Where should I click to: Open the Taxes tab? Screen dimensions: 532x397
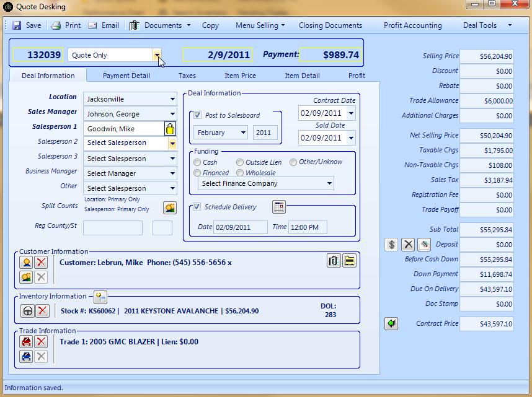tap(187, 76)
